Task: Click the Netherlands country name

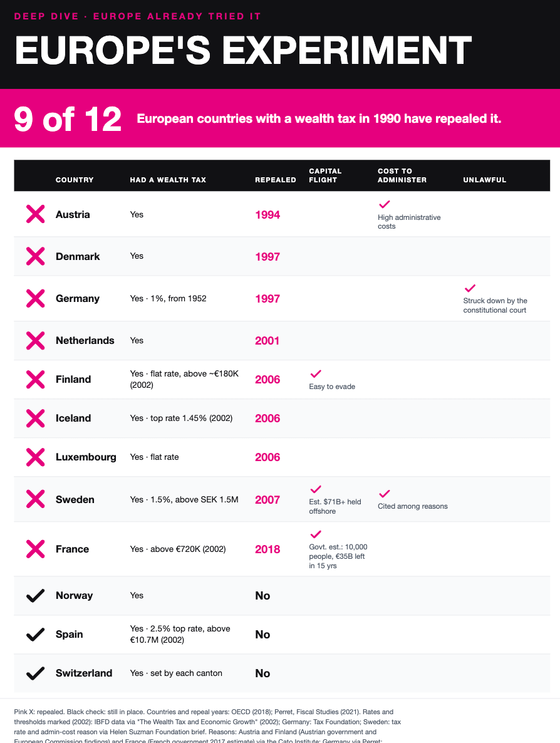Action: click(85, 340)
